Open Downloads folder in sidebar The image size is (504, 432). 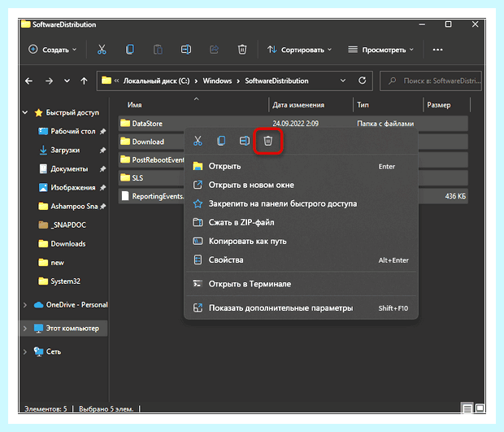68,244
